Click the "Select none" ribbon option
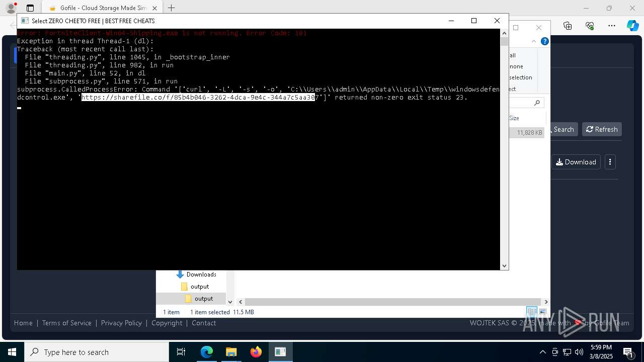644x362 pixels. (x=516, y=66)
